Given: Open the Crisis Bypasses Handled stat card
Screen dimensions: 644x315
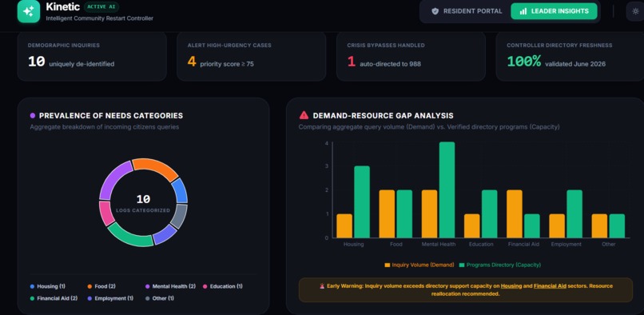Looking at the screenshot, I should (x=411, y=56).
